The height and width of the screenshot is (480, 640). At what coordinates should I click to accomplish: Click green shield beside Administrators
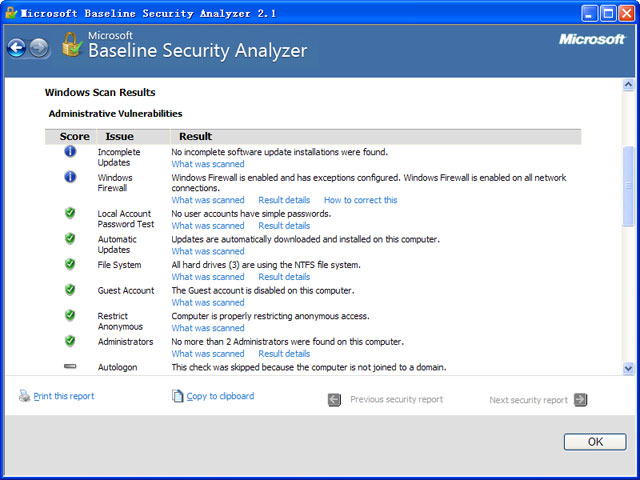point(70,341)
